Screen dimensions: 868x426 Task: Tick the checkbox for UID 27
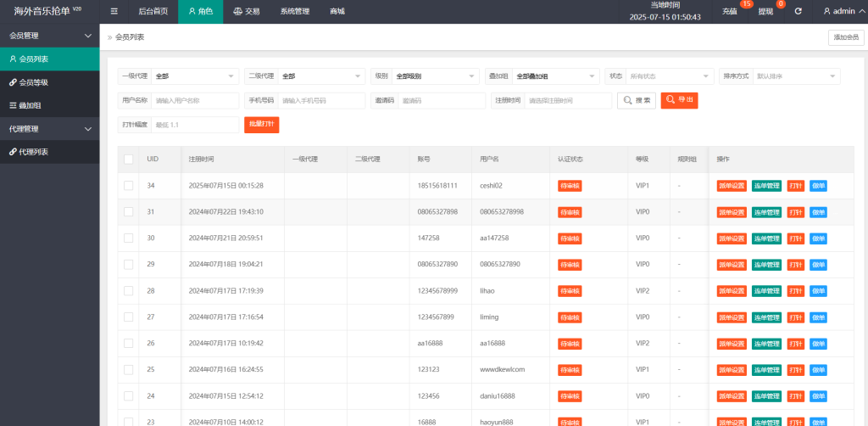129,317
